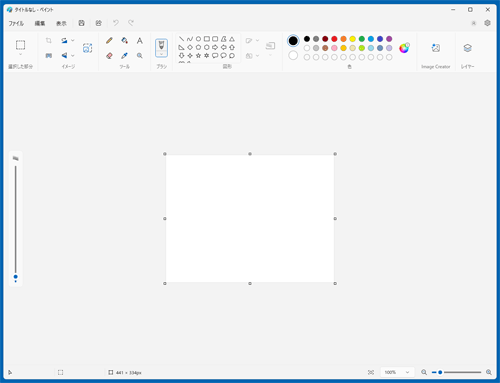
Task: Pick the yellow color swatch
Action: pos(352,39)
